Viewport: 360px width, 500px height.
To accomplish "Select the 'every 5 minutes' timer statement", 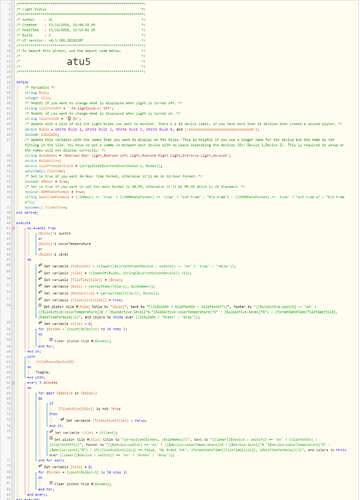I will click(x=42, y=383).
